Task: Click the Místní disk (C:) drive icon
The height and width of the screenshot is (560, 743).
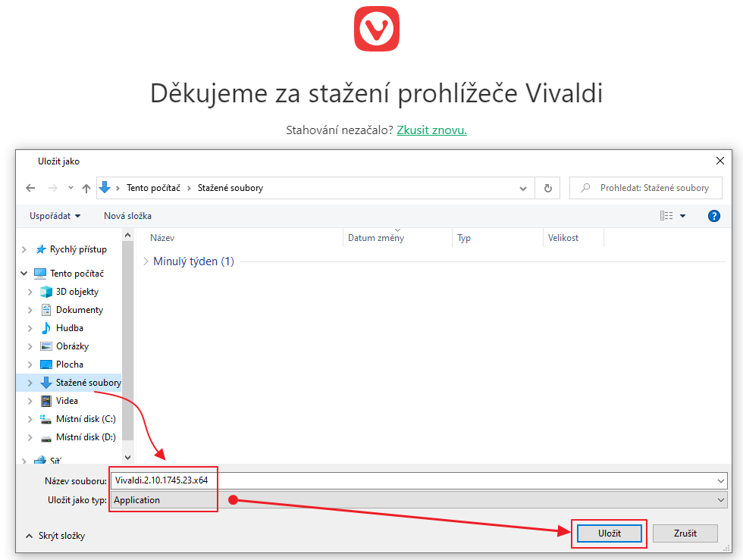Action: pyautogui.click(x=46, y=419)
